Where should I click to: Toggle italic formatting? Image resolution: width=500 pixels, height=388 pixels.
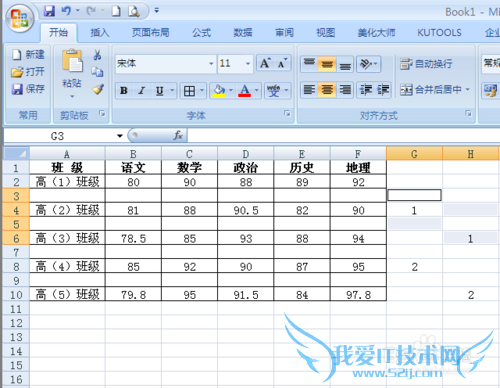[142, 91]
